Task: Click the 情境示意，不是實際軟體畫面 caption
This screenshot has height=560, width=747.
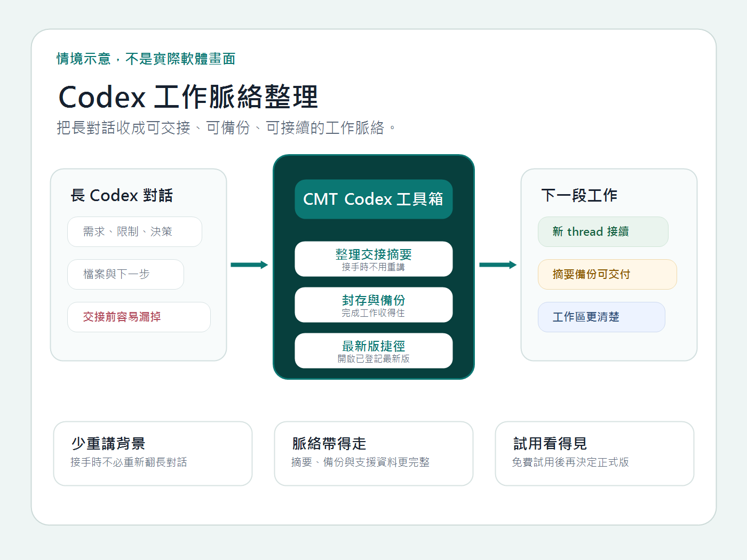Action: pos(146,59)
